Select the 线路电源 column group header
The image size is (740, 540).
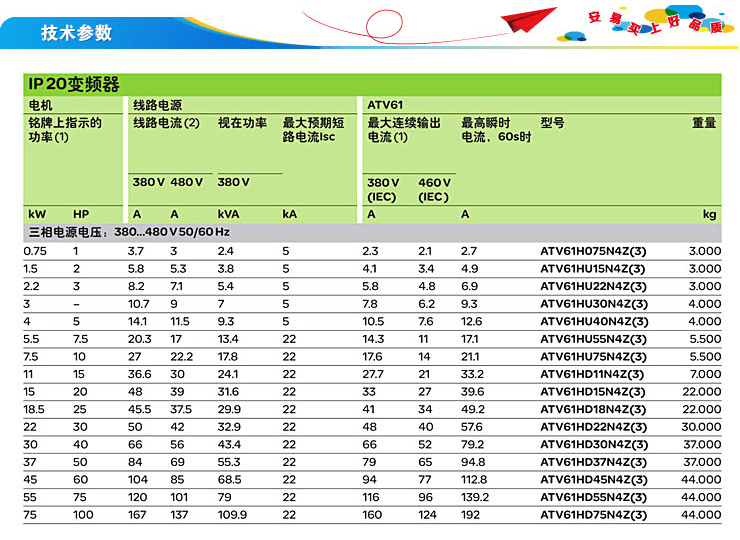click(157, 105)
